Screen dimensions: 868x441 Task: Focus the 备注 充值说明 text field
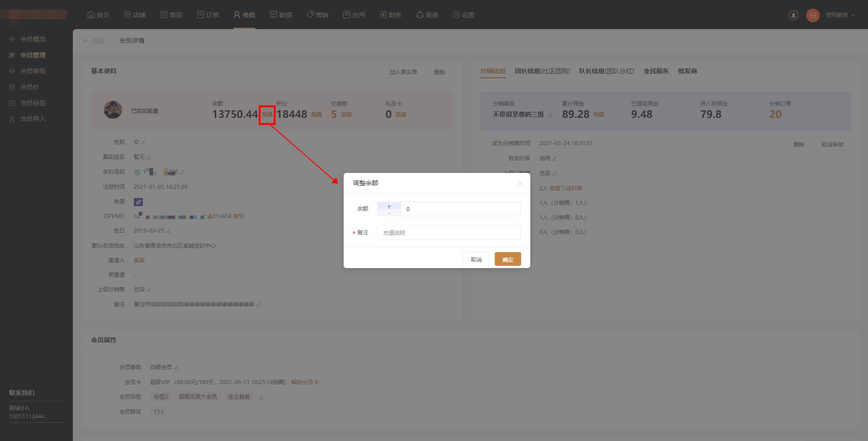pos(448,233)
